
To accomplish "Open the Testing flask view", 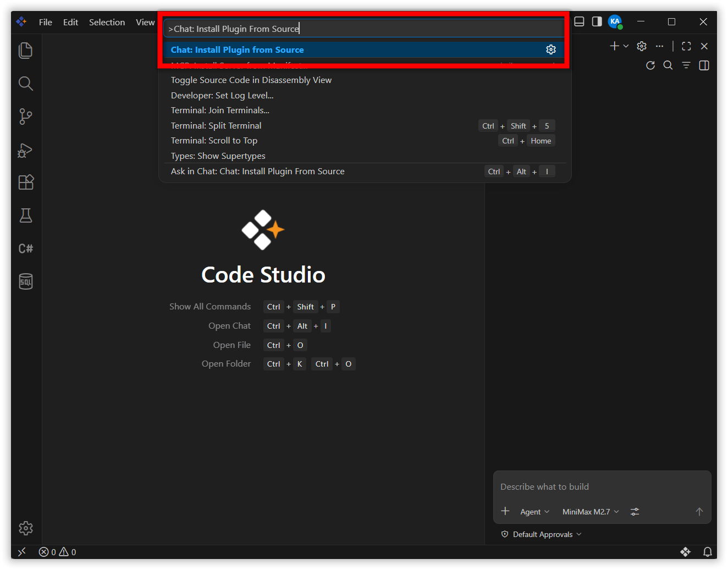I will [x=26, y=215].
